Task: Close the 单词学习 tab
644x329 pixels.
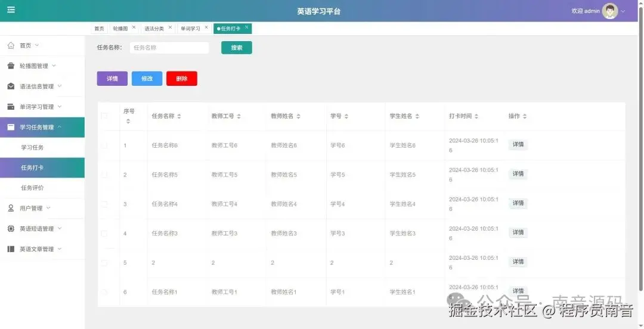Action: point(206,27)
